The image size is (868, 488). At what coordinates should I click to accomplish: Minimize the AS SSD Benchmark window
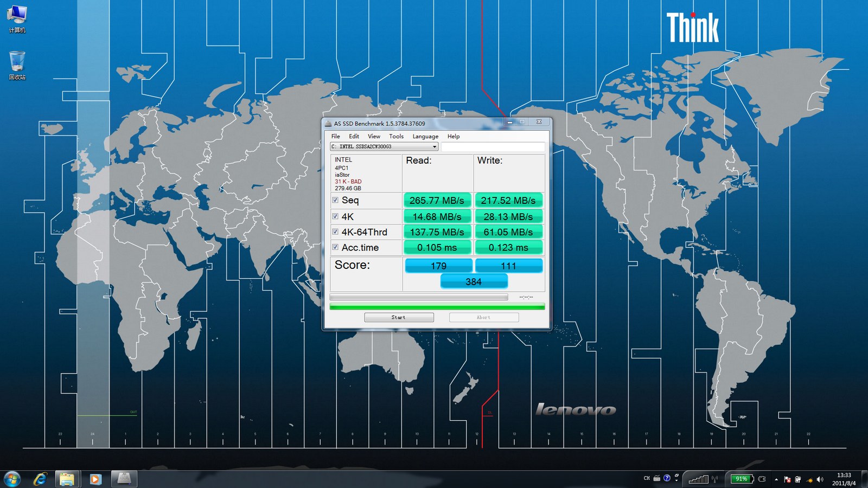coord(509,122)
